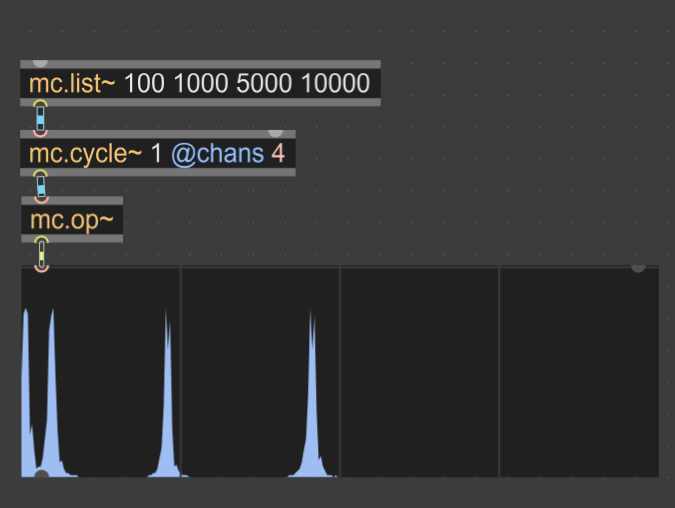Viewport: 675px width, 508px height.
Task: Click the spectroscope's top-left inlet
Action: coord(40,267)
